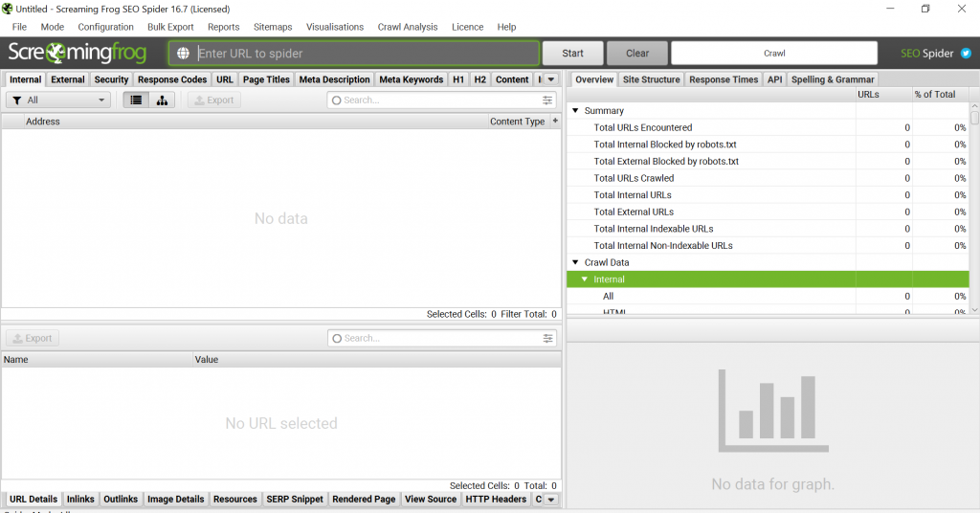Open the View Source bottom tab

431,500
